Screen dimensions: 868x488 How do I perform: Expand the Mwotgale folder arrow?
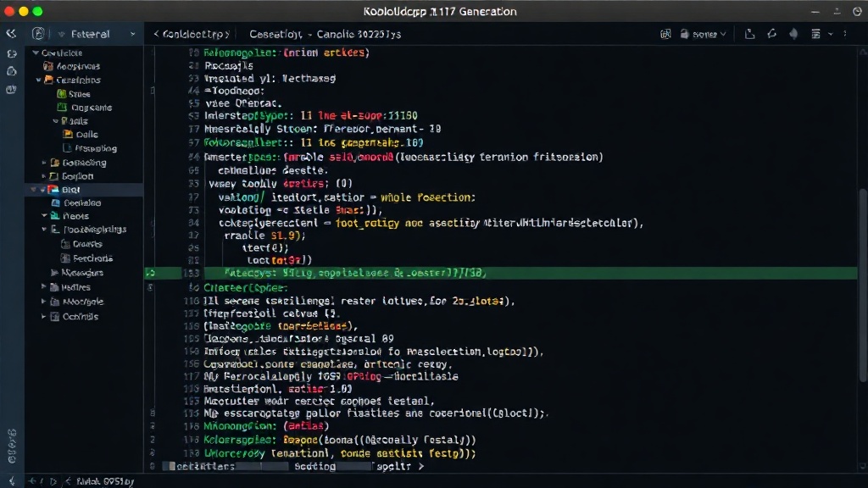click(x=44, y=302)
